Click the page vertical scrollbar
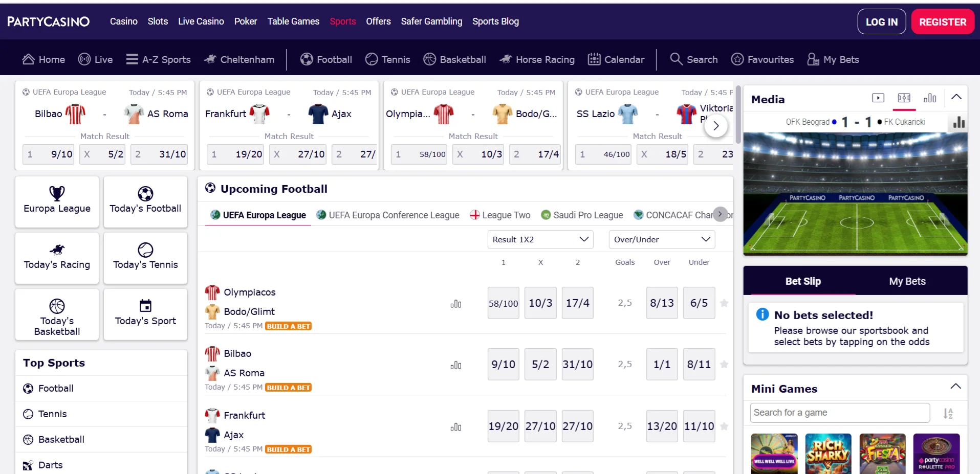This screenshot has height=474, width=980. pos(738,115)
